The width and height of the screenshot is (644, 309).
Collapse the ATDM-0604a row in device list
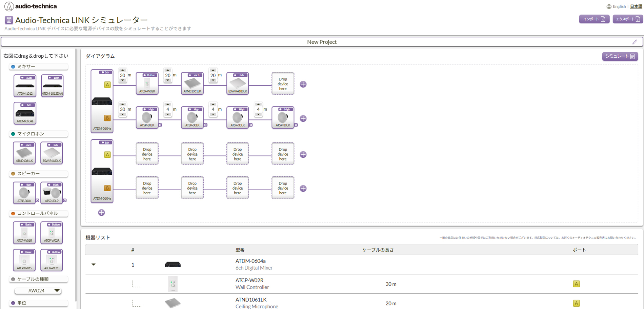(x=94, y=265)
